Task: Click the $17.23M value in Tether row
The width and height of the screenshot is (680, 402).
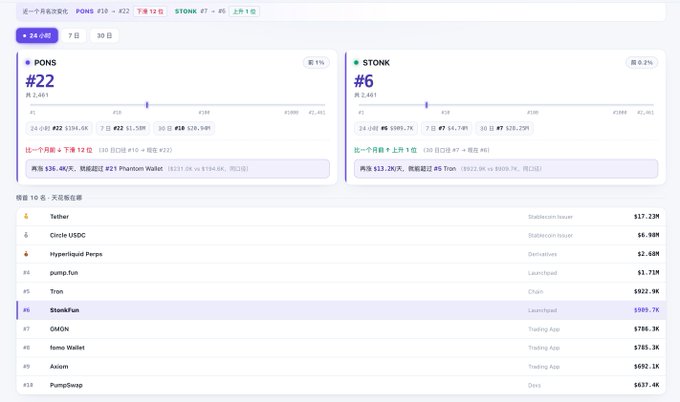Action: tap(646, 216)
